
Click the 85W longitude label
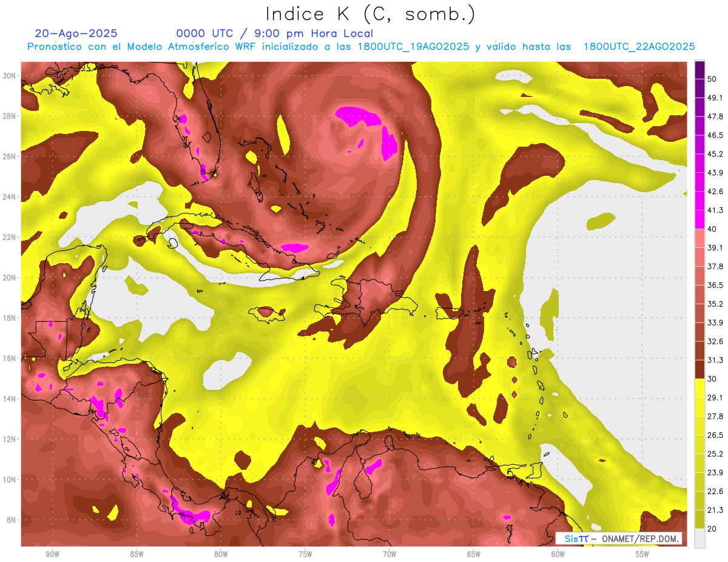(136, 554)
